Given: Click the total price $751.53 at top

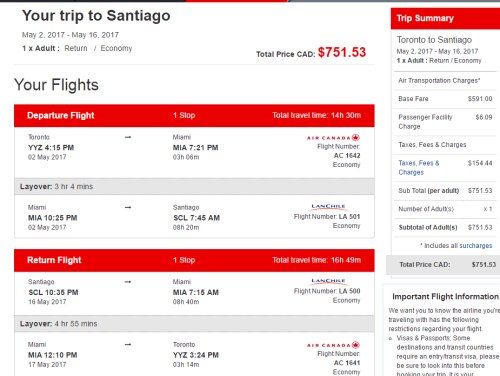Looking at the screenshot, I should [342, 52].
